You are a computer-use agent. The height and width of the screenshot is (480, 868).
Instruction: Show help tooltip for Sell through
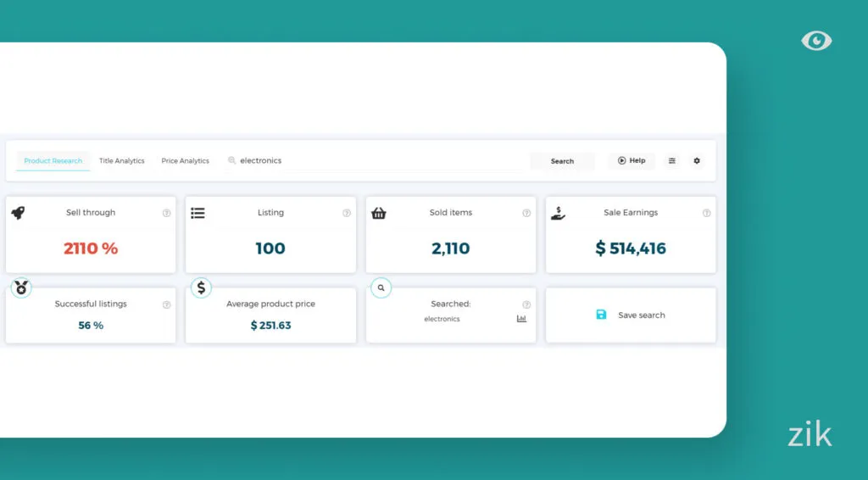point(167,213)
